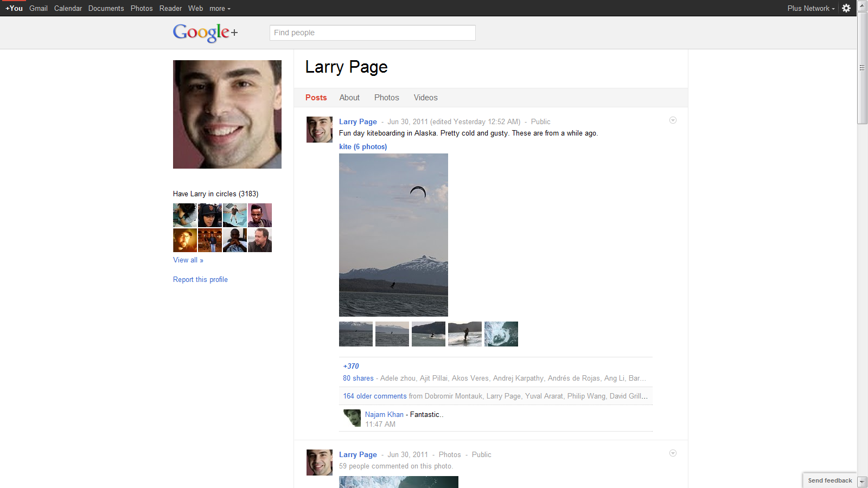Open fourth small kite album thumbnail
868x488 pixels.
coord(465,334)
